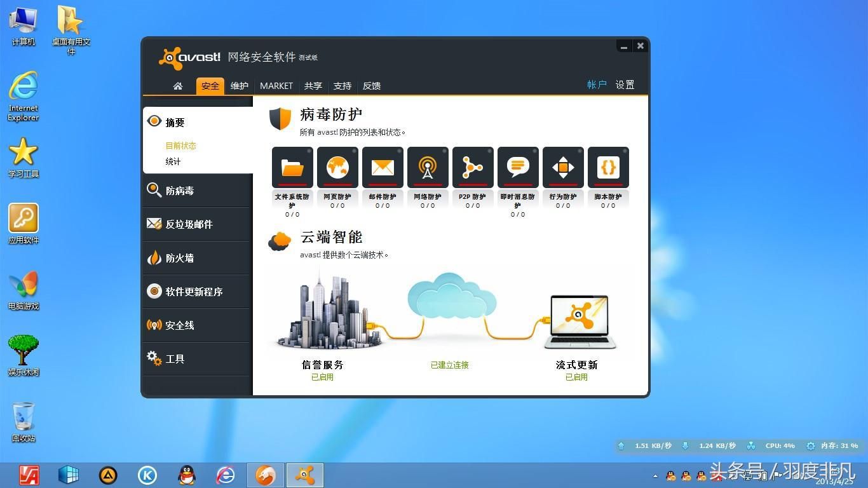
Task: Open the 行为防护 shield icon
Action: pos(562,167)
